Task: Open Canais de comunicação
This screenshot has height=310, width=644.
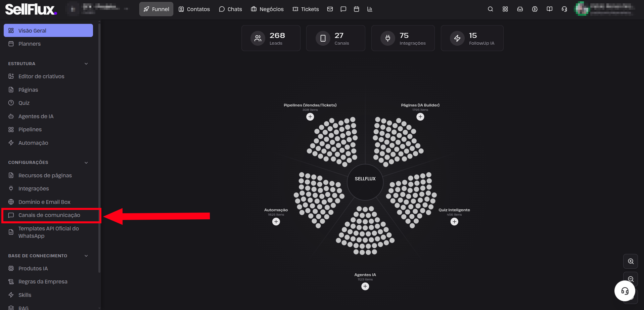Action: (48, 215)
